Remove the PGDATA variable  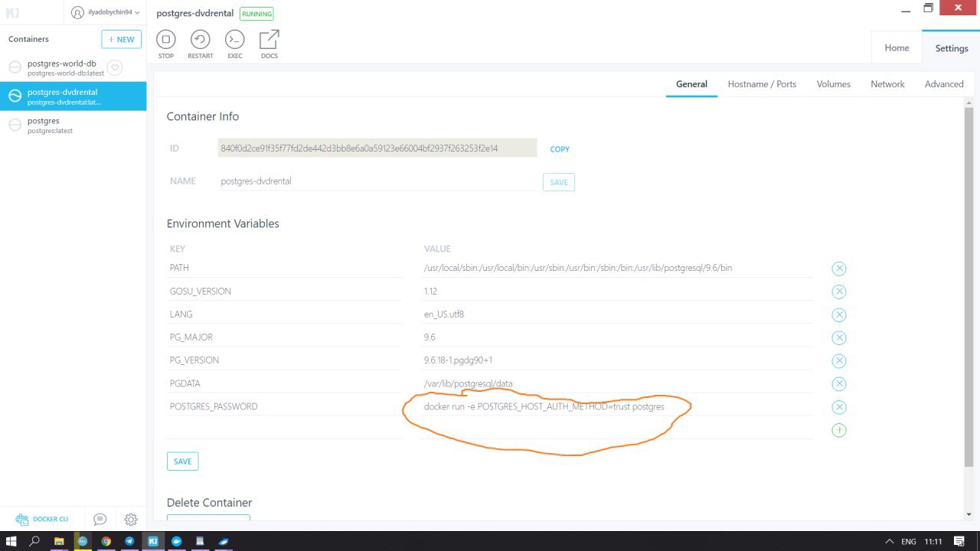coord(839,383)
